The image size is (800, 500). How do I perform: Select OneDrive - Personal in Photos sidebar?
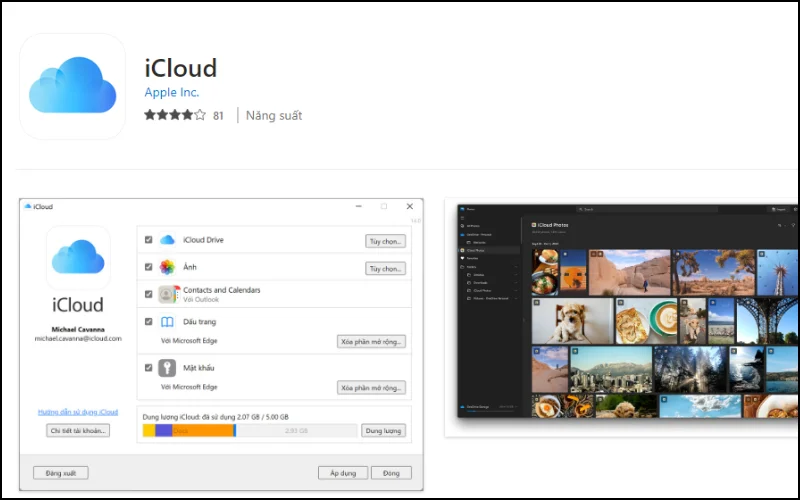(x=477, y=235)
